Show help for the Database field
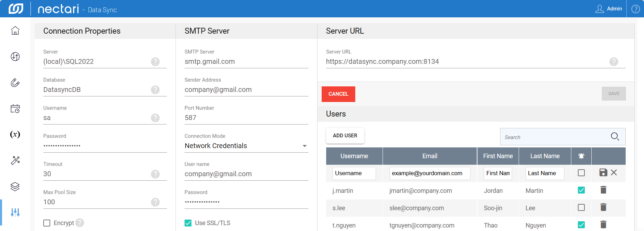Screen dimensions: 644x231 155,90
